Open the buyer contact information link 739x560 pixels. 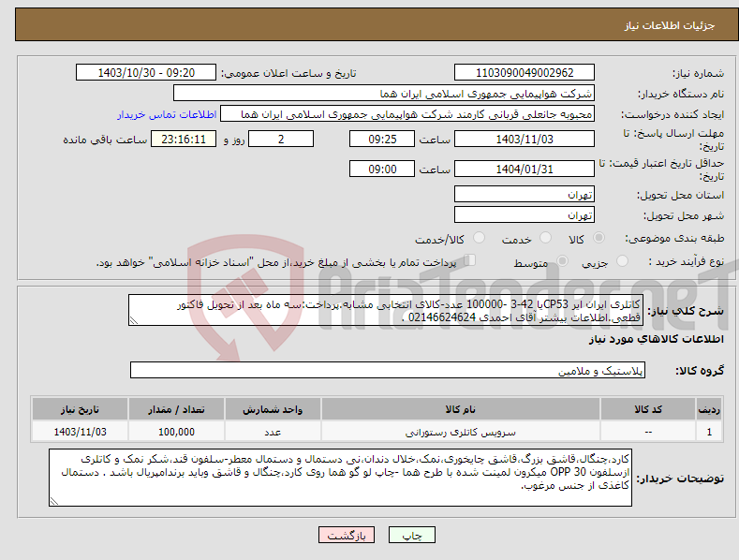click(x=167, y=114)
